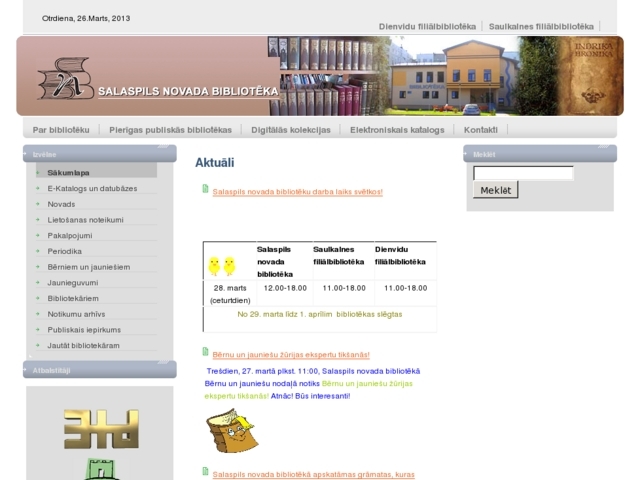Open the article about darba laiks svētkos
Viewport: 640px width, 480px height.
298,192
